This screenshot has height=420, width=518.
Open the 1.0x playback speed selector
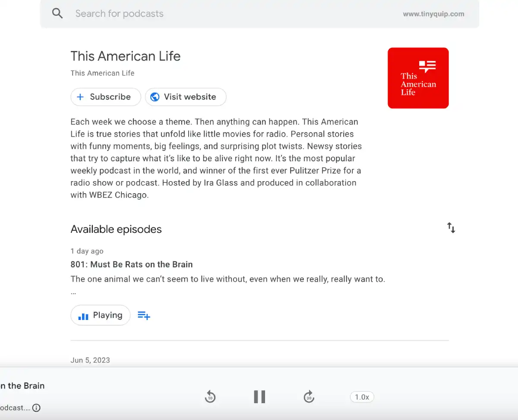[x=362, y=397]
